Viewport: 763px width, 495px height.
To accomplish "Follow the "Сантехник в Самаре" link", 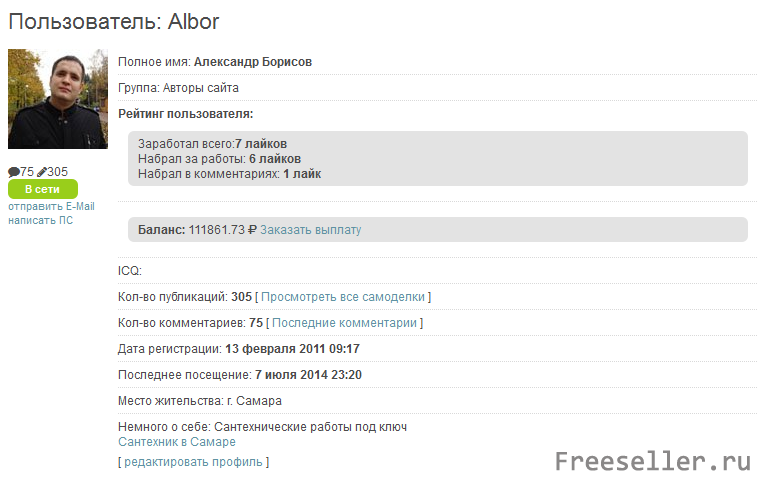I will tap(177, 442).
